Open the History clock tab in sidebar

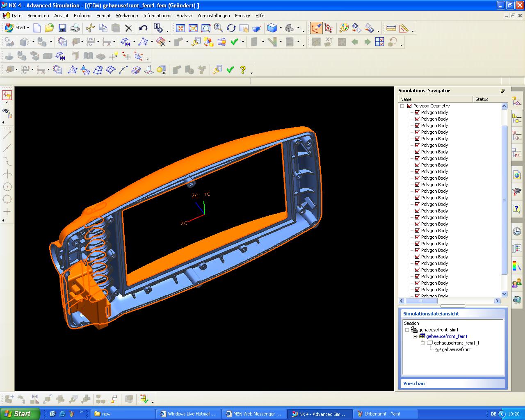pos(517,231)
